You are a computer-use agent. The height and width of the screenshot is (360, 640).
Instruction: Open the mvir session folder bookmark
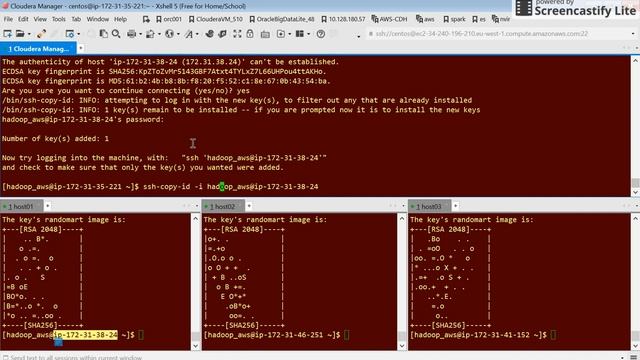click(501, 19)
